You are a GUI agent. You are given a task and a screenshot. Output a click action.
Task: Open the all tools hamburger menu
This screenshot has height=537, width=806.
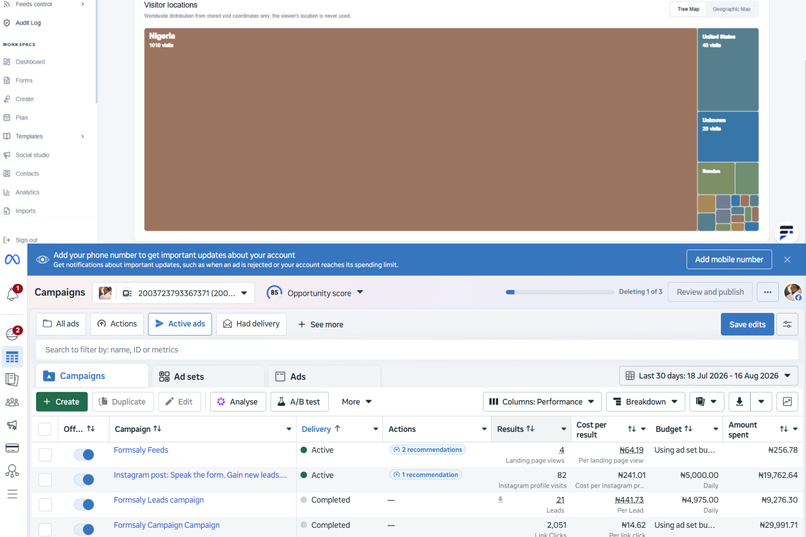(x=12, y=494)
